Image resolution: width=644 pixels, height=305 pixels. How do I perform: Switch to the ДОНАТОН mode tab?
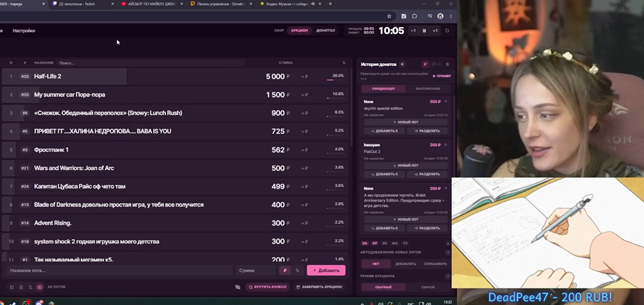pyautogui.click(x=326, y=31)
